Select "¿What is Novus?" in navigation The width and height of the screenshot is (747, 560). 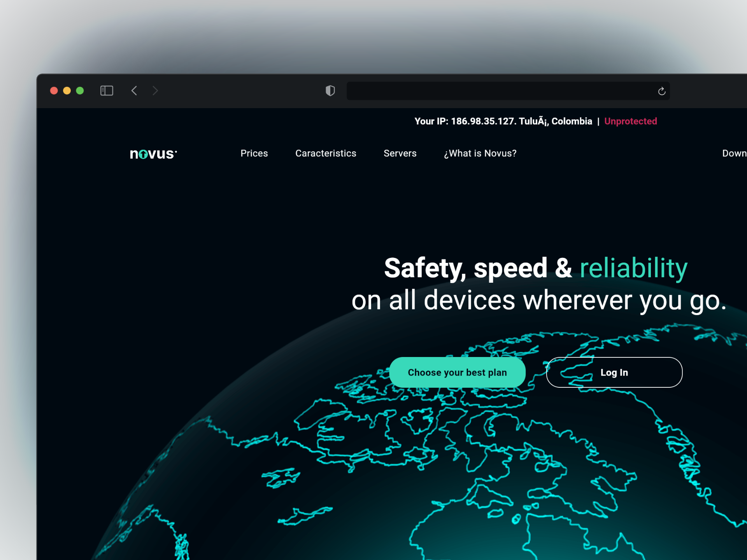[480, 153]
